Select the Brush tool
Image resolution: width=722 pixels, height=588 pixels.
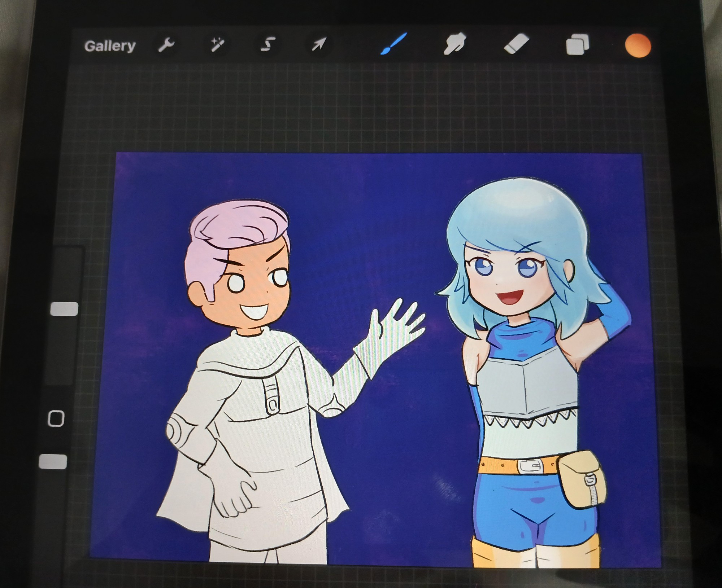394,44
